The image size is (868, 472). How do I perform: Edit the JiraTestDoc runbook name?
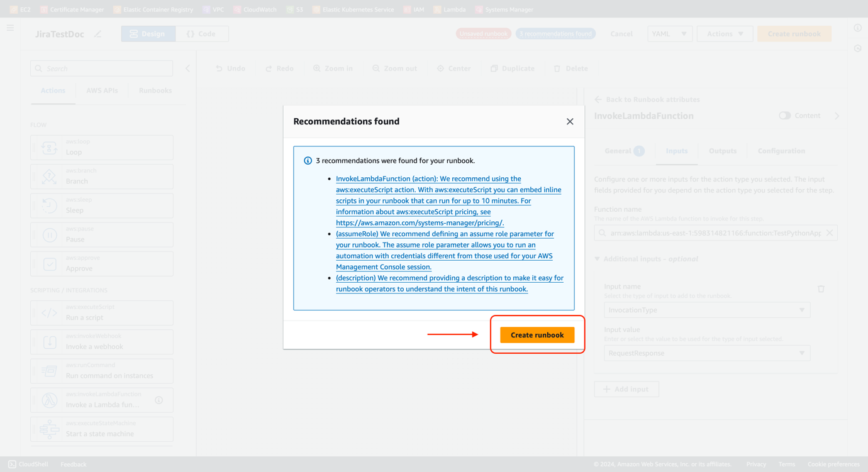(97, 34)
